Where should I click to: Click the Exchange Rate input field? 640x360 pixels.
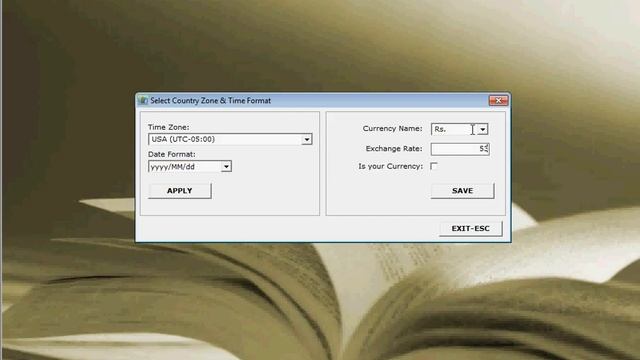tap(460, 149)
